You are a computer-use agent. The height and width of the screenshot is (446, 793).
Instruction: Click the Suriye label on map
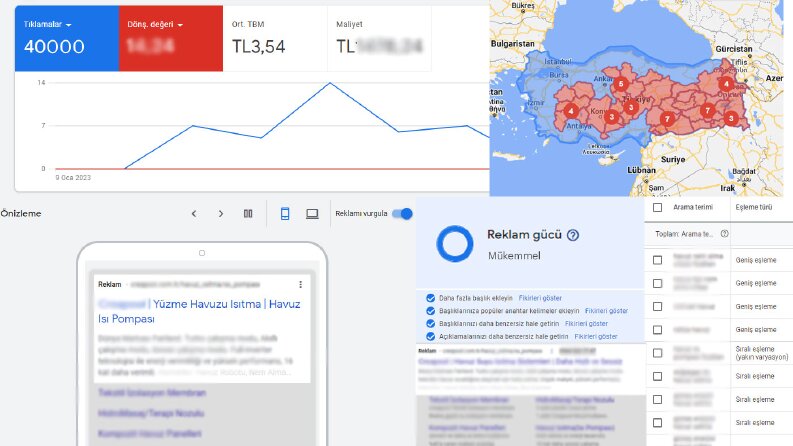(x=673, y=159)
